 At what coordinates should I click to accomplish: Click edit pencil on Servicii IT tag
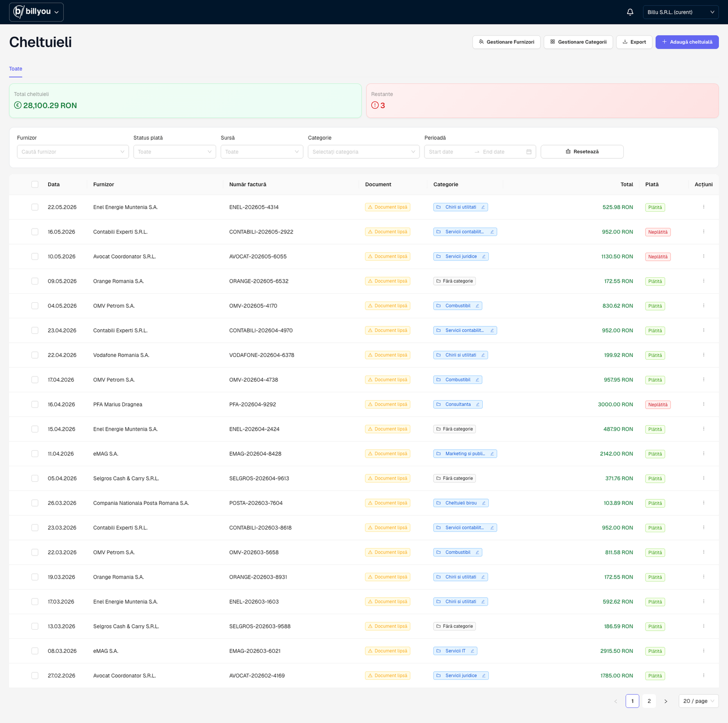472,651
